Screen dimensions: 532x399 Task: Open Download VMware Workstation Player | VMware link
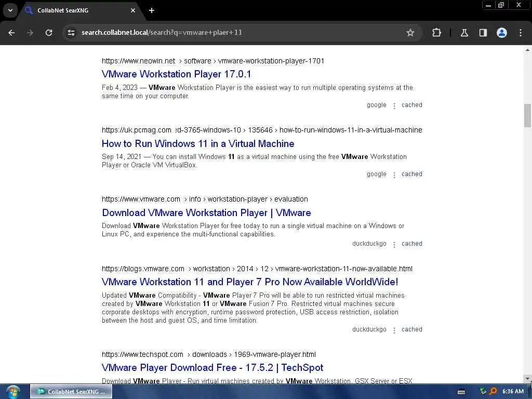[x=206, y=212]
